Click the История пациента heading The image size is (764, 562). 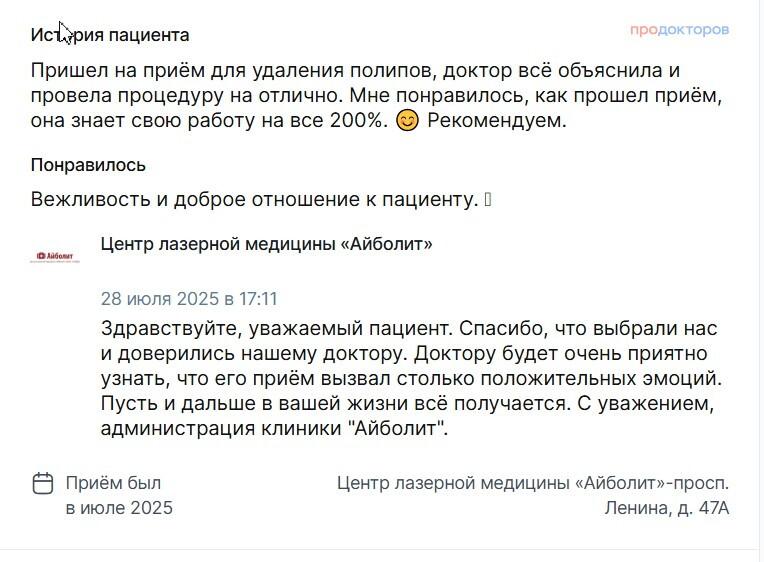[110, 35]
